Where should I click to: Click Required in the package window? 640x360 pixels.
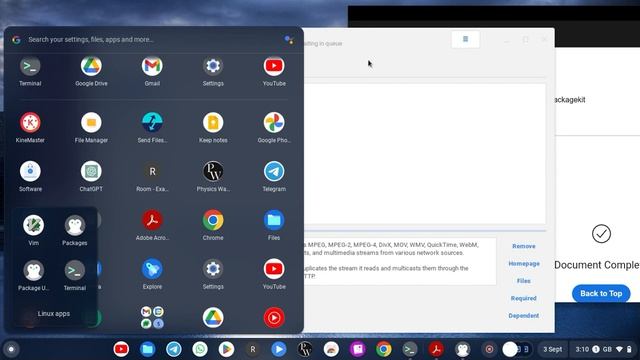[x=524, y=298]
